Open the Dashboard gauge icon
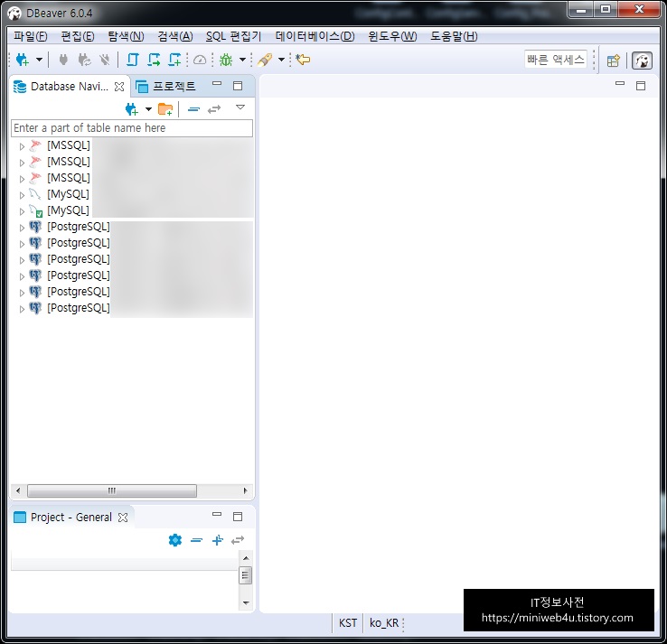The image size is (667, 644). [x=200, y=60]
